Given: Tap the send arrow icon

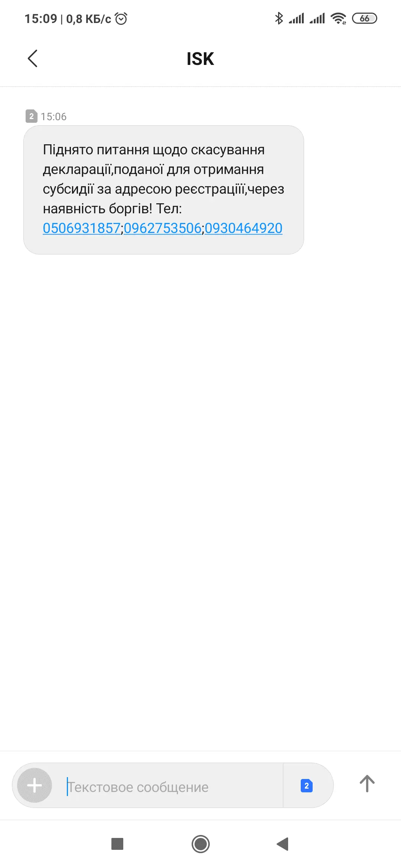Looking at the screenshot, I should coord(367,784).
